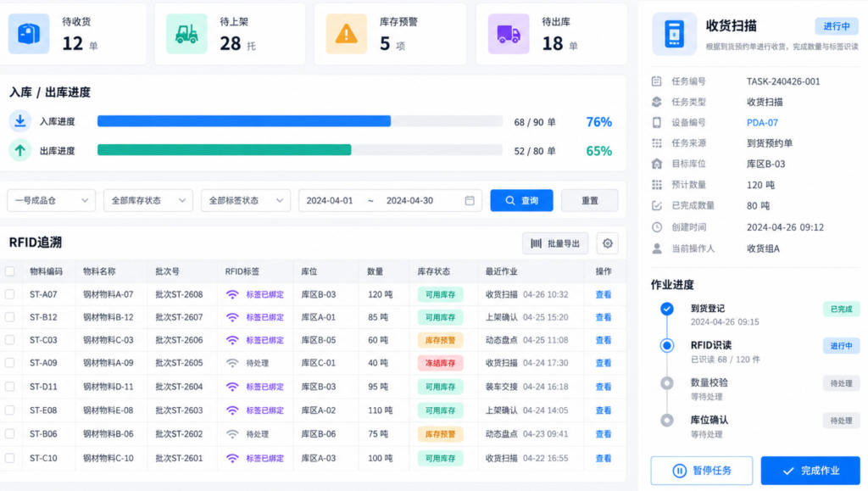The width and height of the screenshot is (868, 491).
Task: Click the 当前操作人 person icon
Action: click(657, 248)
